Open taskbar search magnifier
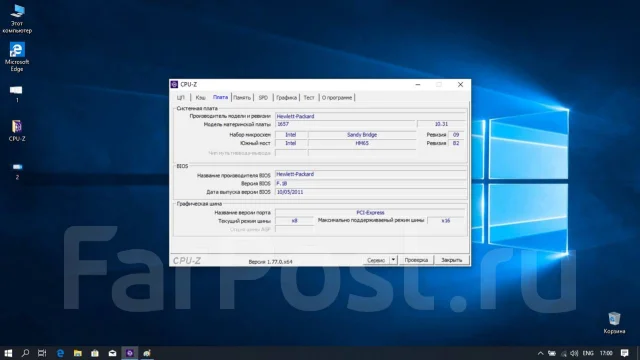This screenshot has width=640, height=360. (x=25, y=353)
